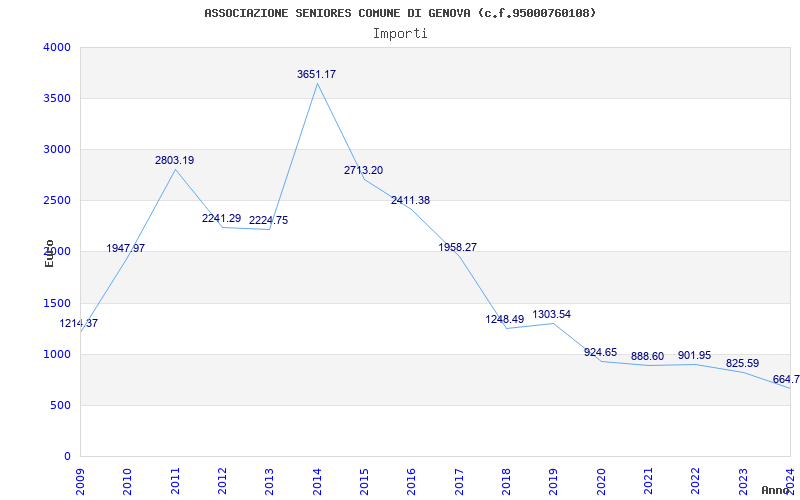Click the 1958.27 value label
This screenshot has width=800, height=500.
tap(458, 248)
